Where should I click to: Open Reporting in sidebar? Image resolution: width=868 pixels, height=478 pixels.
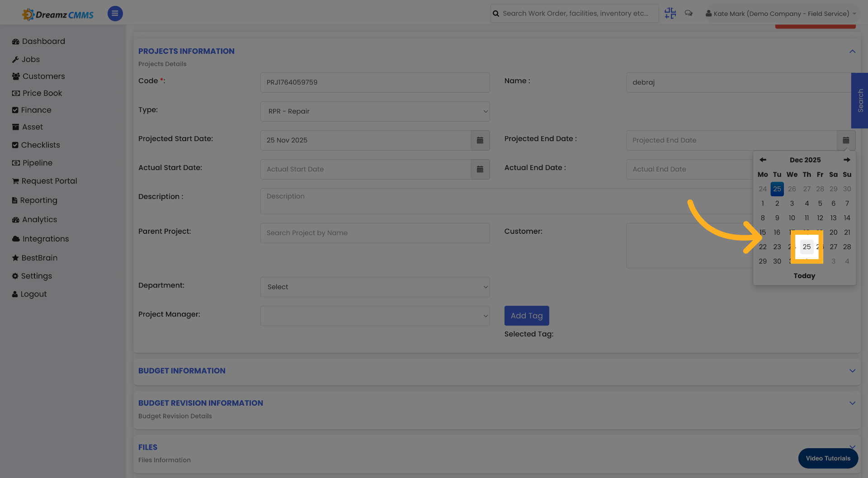coord(35,200)
